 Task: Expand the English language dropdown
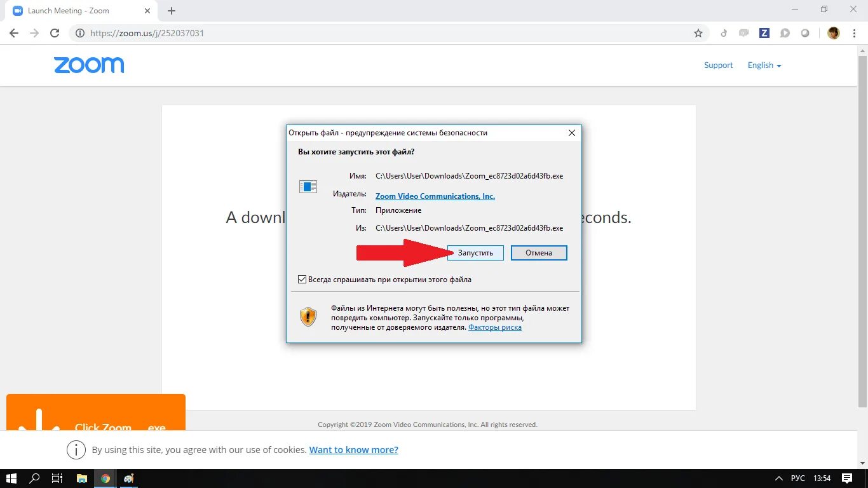764,65
